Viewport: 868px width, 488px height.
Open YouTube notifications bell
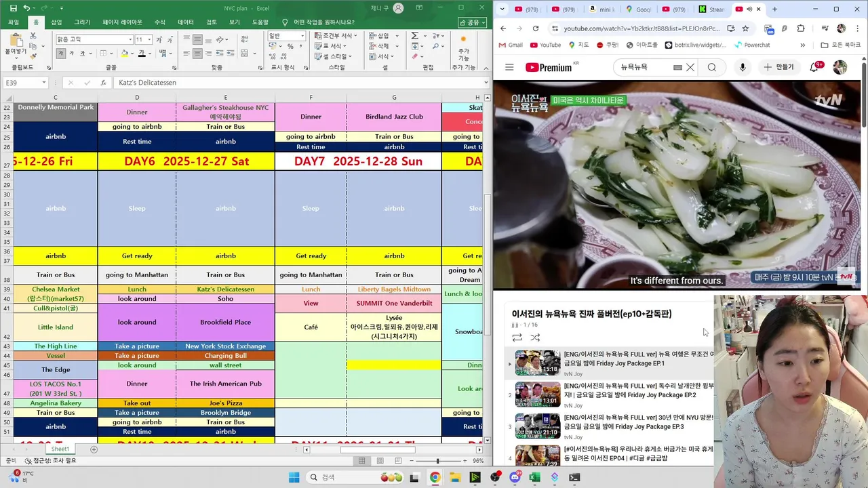(814, 67)
